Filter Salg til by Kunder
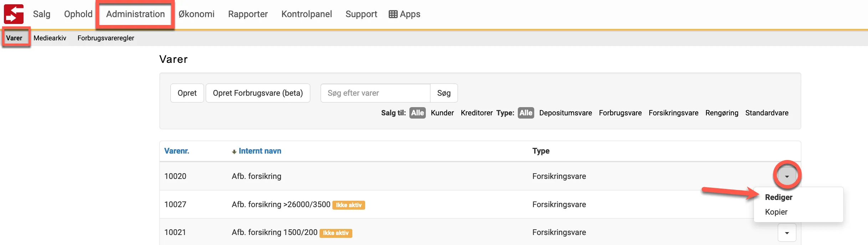 442,113
